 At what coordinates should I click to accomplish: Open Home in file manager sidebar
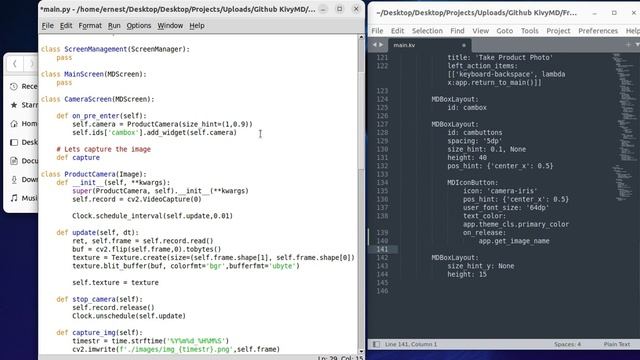(x=24, y=124)
